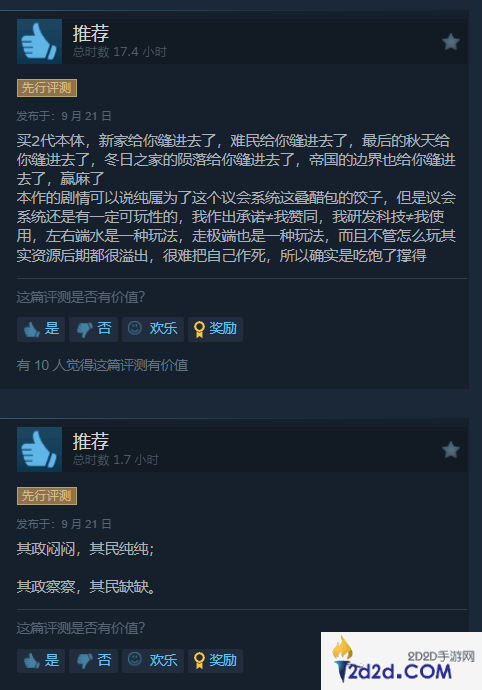Click the 2d2d.COM watermark logo
Image resolution: width=482 pixels, height=690 pixels.
tap(401, 661)
